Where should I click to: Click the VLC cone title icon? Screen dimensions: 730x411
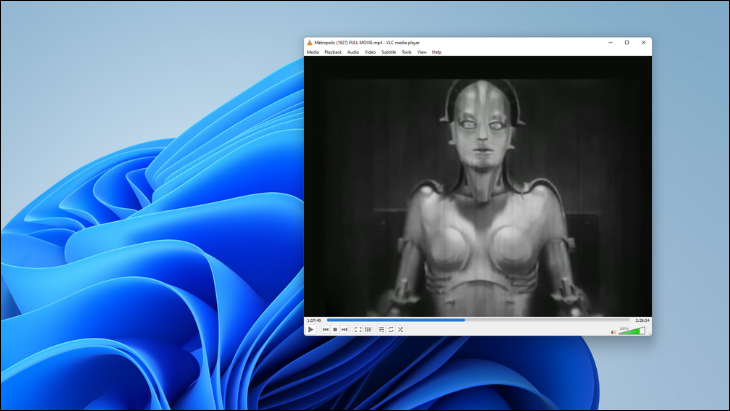pyautogui.click(x=310, y=42)
